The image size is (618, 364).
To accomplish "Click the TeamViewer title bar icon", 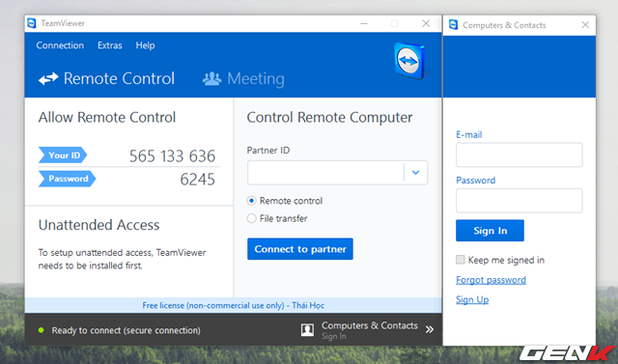I will (32, 23).
